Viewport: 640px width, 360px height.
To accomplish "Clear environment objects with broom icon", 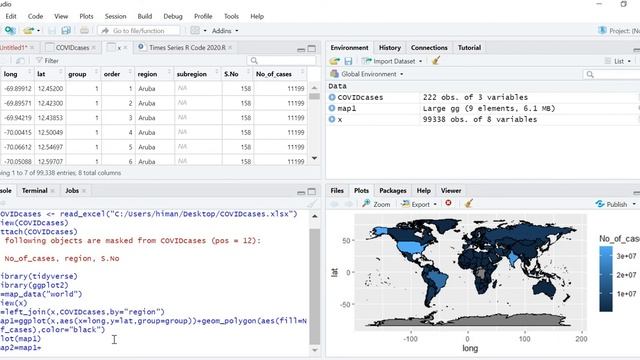I will (x=436, y=61).
